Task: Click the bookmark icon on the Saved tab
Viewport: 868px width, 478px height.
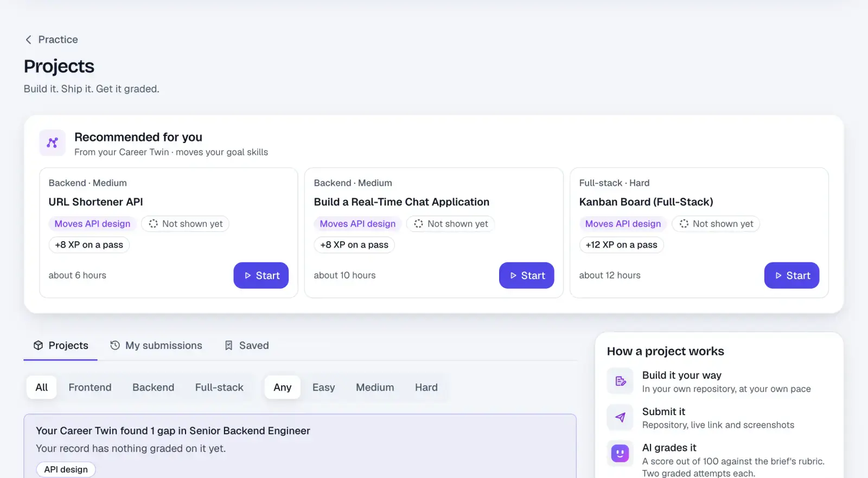Action: tap(229, 345)
